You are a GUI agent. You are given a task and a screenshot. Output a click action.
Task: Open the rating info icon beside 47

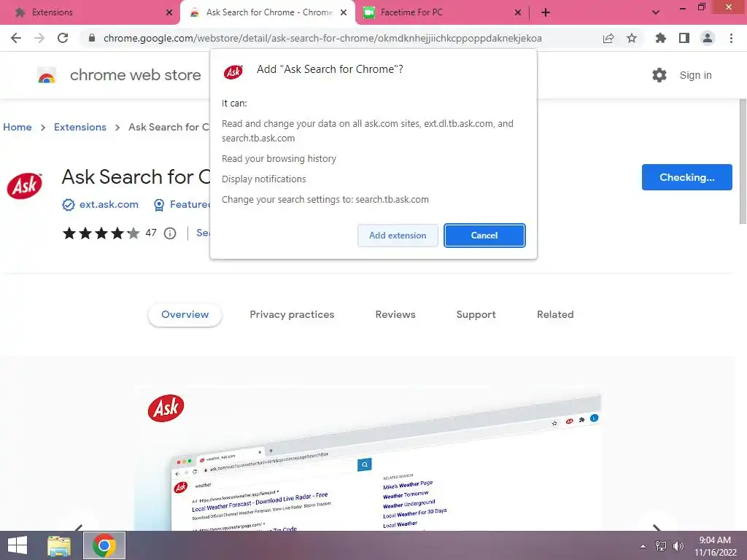click(170, 233)
